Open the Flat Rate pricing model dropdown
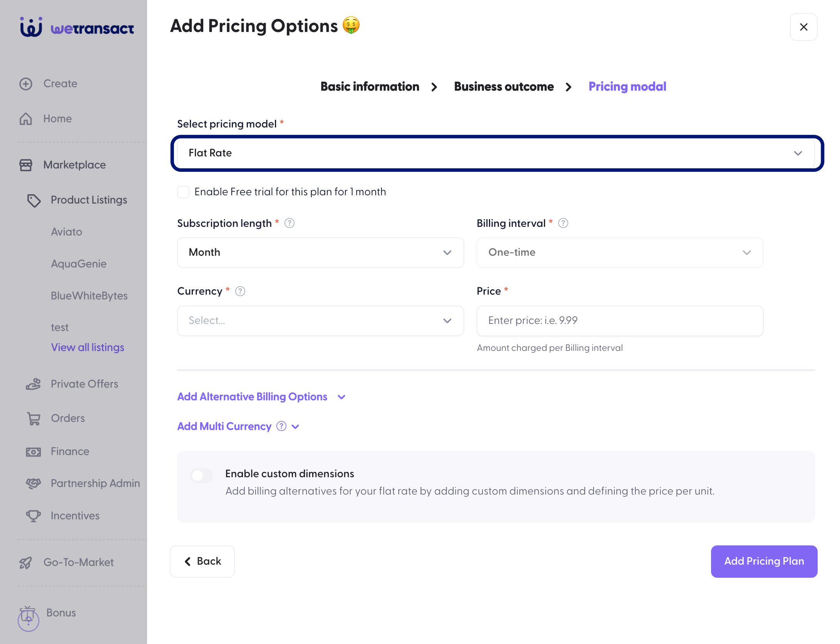Screen dimensions: 840x644 [496, 153]
